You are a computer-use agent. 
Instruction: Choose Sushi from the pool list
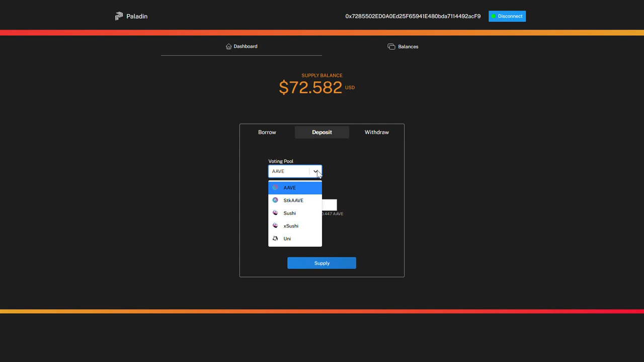tap(295, 213)
